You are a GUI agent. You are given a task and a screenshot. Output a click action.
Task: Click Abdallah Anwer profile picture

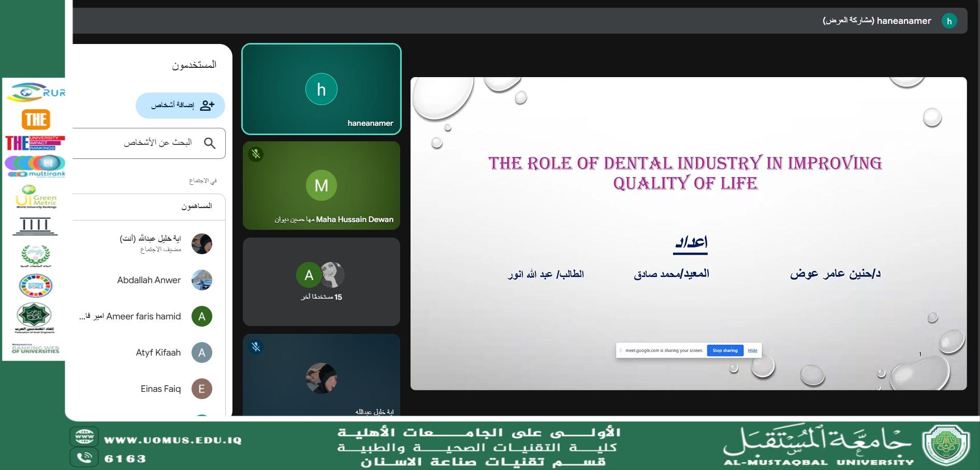pos(201,280)
